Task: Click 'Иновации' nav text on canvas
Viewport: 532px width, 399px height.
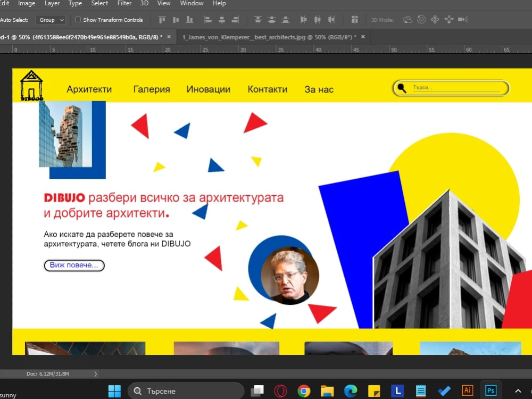Action: 209,89
